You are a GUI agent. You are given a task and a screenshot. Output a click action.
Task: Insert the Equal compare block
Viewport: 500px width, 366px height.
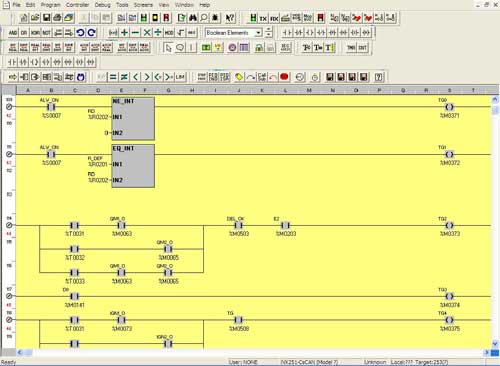113,77
